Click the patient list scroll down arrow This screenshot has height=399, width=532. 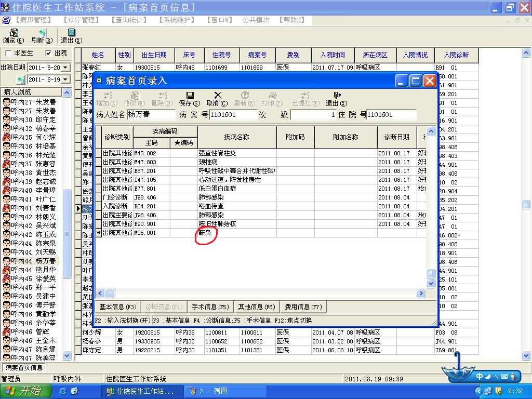coord(67,355)
